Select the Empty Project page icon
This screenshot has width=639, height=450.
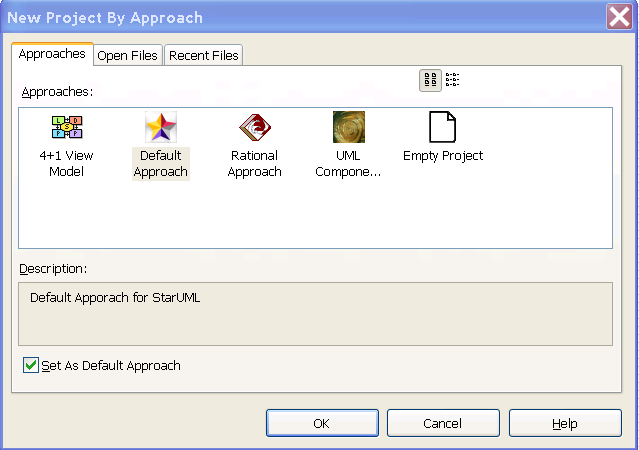pos(443,127)
